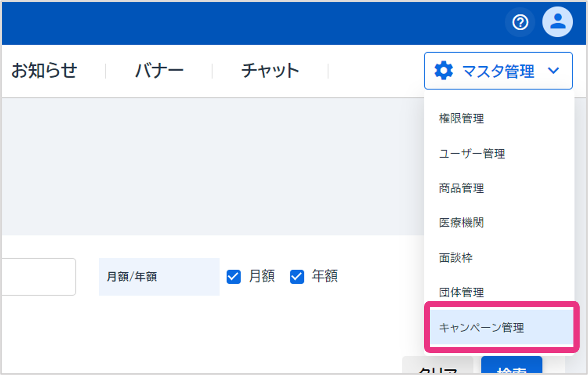Click the help question mark icon
The image size is (588, 375).
pos(520,22)
